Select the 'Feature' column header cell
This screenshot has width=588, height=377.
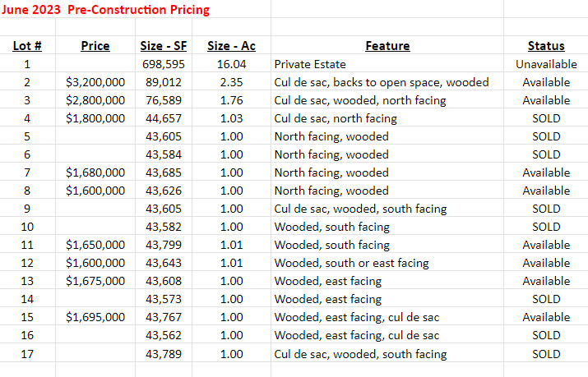pos(387,46)
